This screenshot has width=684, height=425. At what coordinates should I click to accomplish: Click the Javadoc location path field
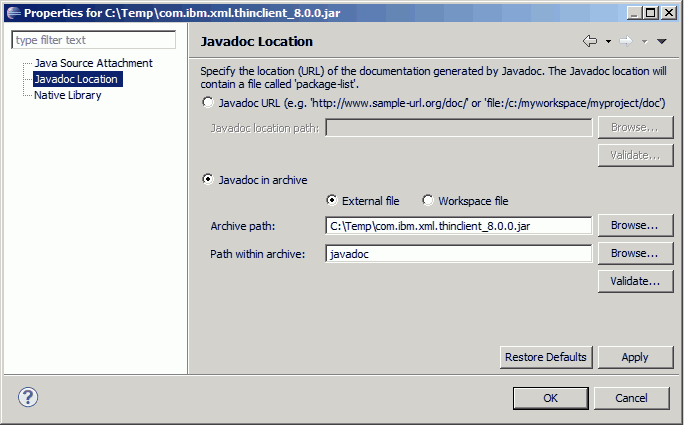point(458,128)
